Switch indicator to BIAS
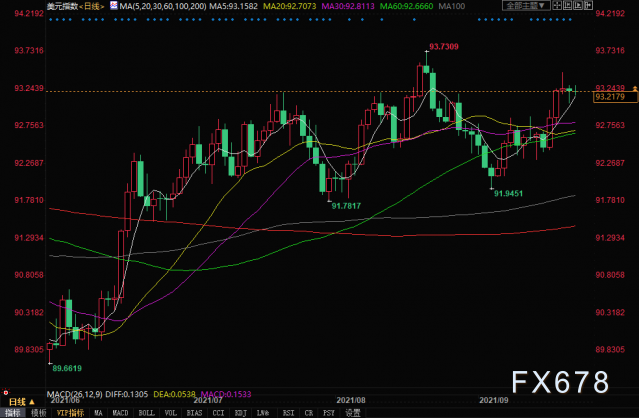This screenshot has height=418, width=640. (194, 413)
